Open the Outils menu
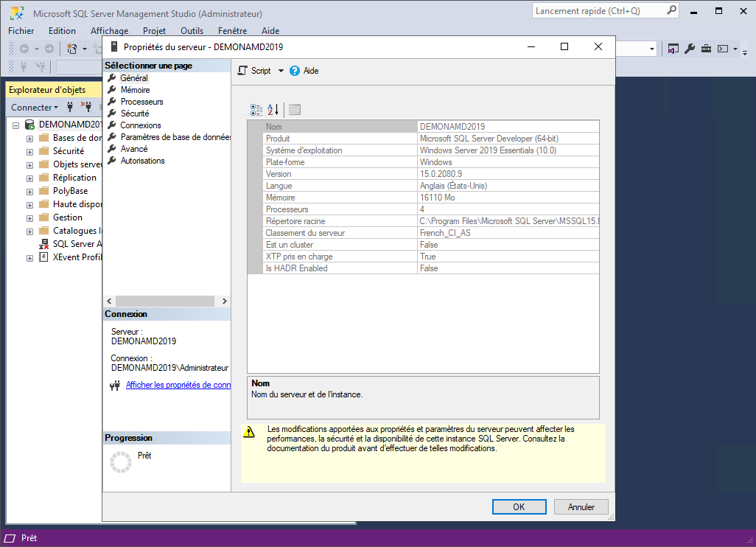Viewport: 756px width, 547px height. 192,31
